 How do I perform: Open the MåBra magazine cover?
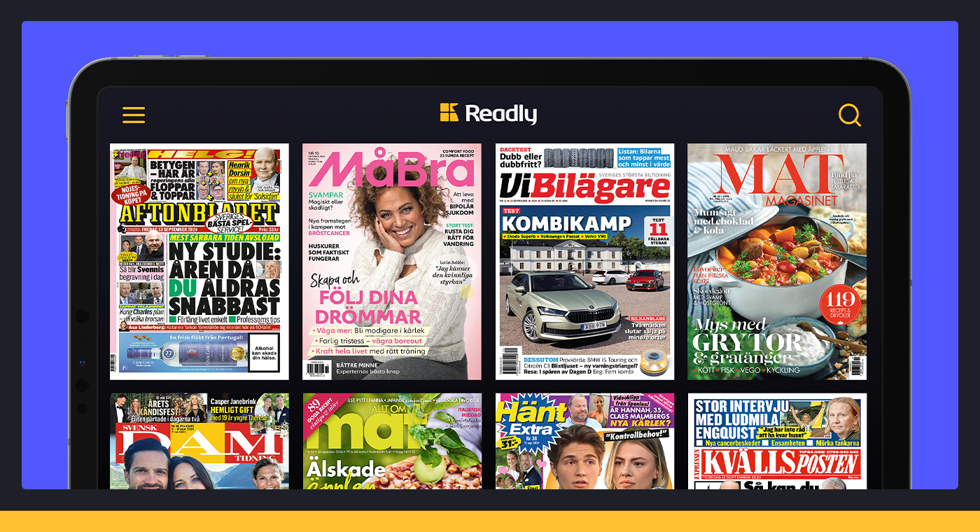click(392, 262)
